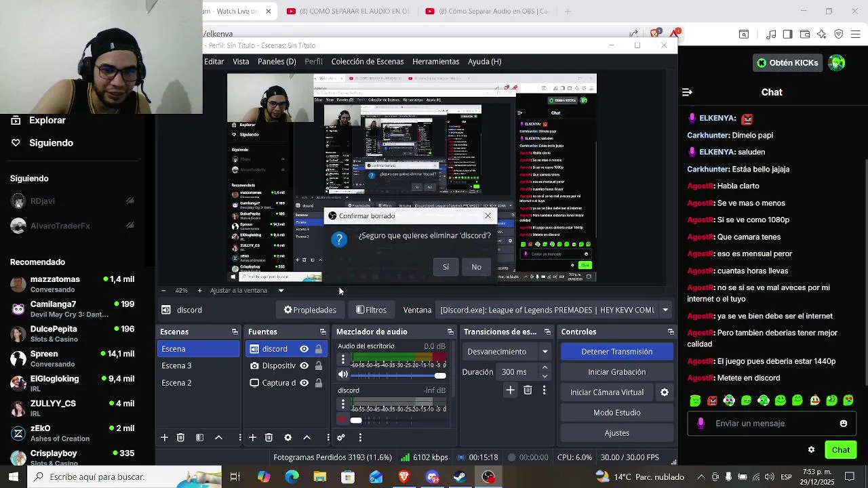Adjust the discord audio volume slider
Viewport: 868px width, 488px height.
tap(399, 420)
